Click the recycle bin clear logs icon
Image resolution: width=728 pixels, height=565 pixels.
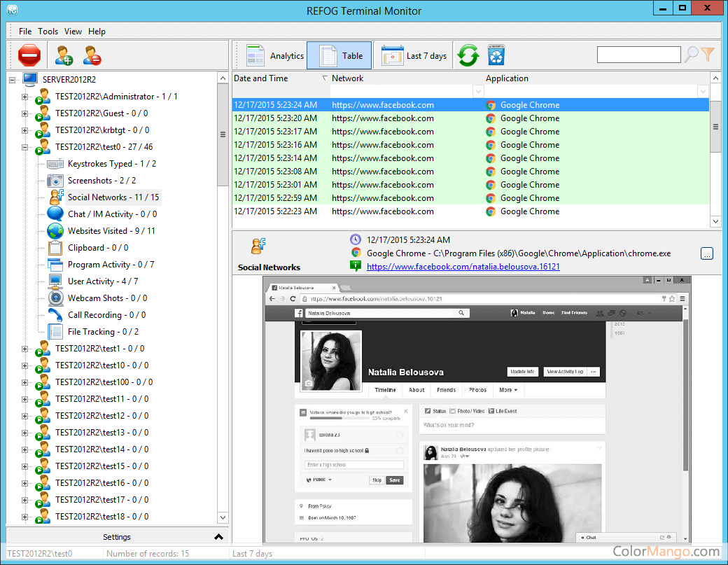tap(496, 55)
